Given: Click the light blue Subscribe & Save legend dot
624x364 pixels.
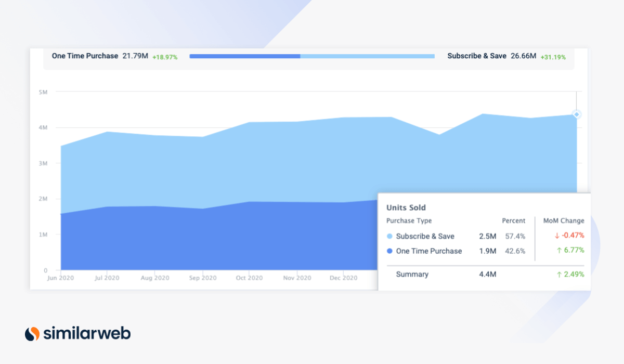Looking at the screenshot, I should click(390, 237).
